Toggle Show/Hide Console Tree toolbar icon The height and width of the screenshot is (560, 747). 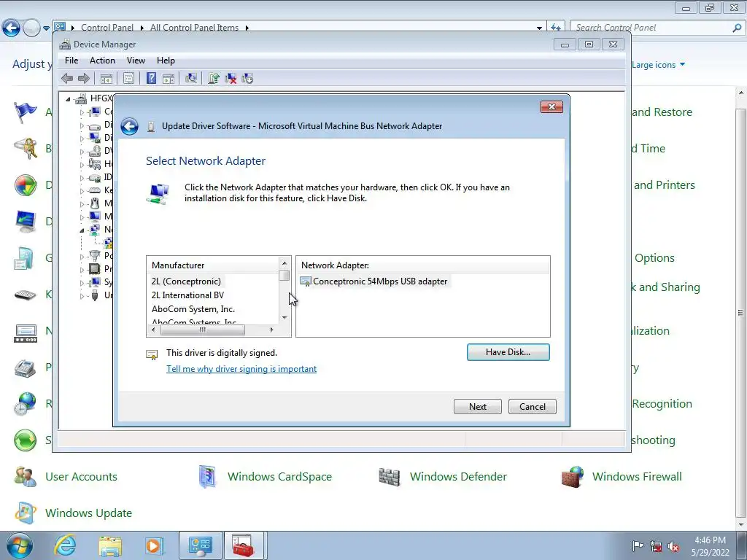107,79
